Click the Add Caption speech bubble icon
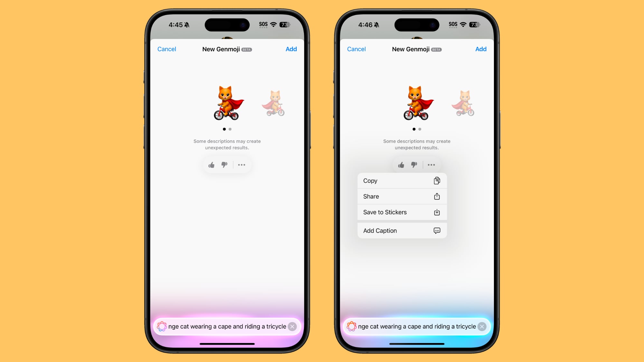This screenshot has height=362, width=644. click(x=438, y=230)
